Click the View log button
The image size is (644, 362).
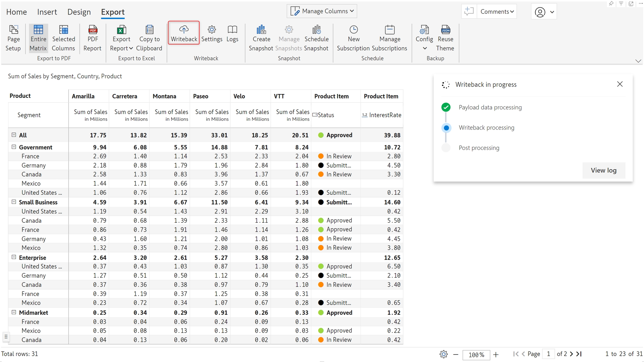pyautogui.click(x=603, y=170)
